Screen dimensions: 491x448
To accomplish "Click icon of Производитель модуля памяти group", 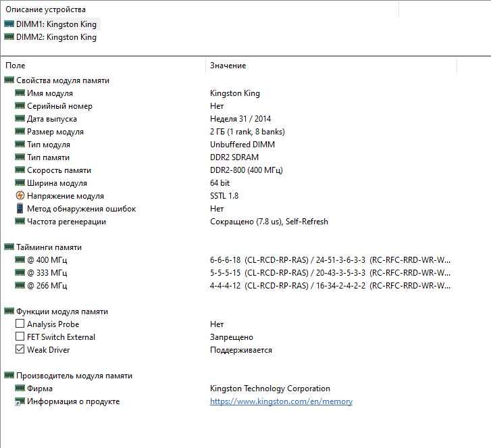I will (x=9, y=375).
